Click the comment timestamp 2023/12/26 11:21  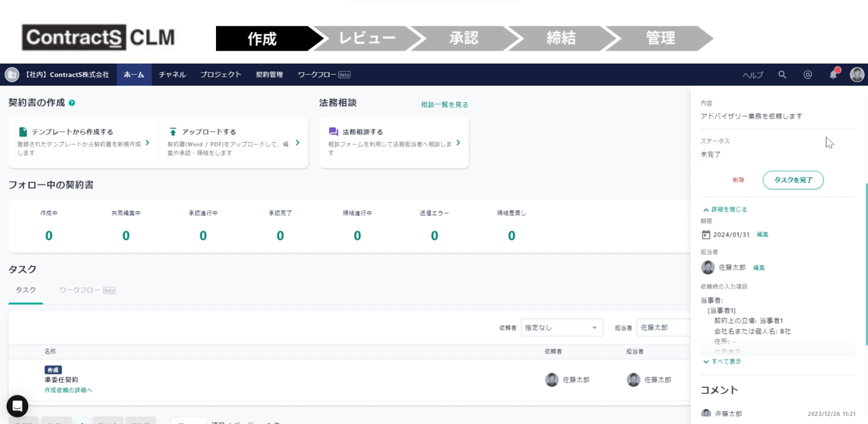[x=832, y=414]
